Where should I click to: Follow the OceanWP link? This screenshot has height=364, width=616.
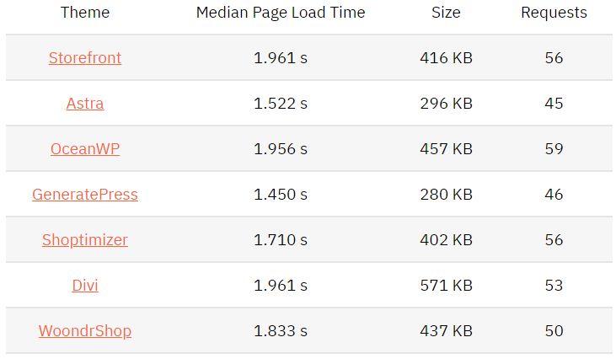(85, 149)
